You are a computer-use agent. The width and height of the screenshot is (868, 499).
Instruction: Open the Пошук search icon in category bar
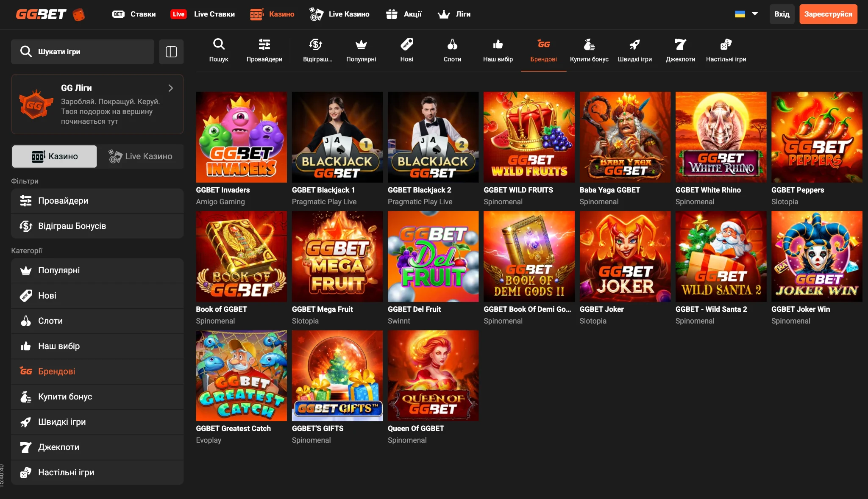(219, 44)
